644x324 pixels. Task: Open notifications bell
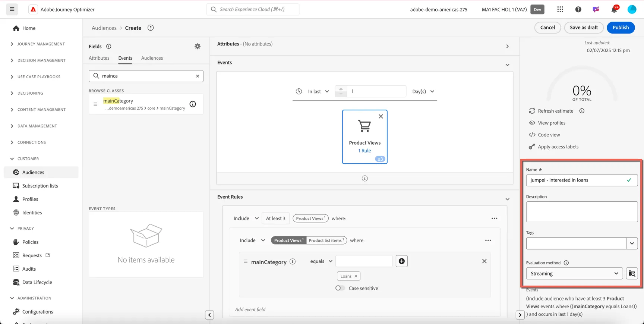(x=614, y=9)
